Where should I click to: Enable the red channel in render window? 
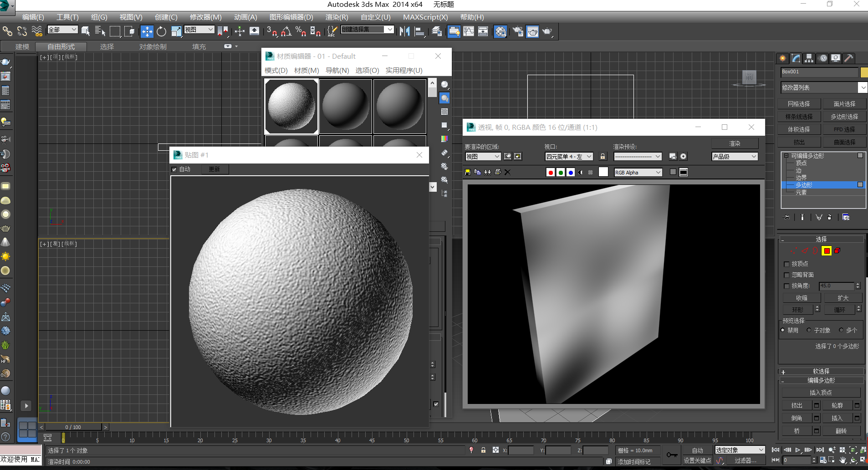(551, 172)
